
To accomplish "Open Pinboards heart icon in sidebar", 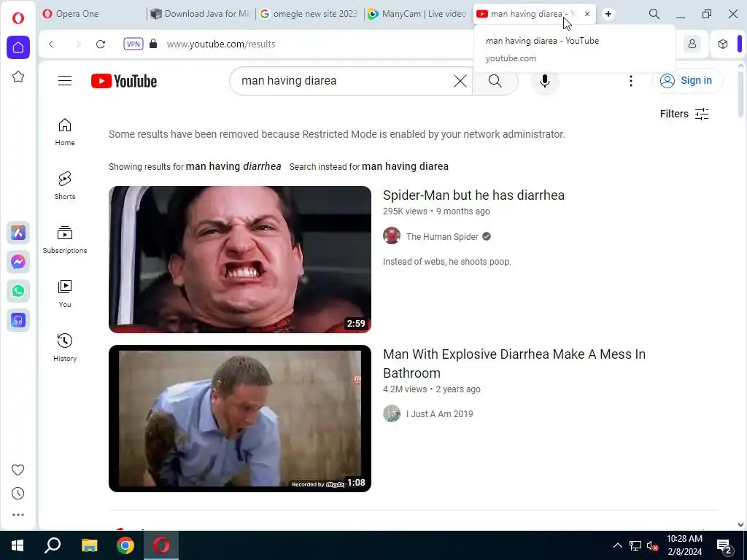I will coord(18,470).
